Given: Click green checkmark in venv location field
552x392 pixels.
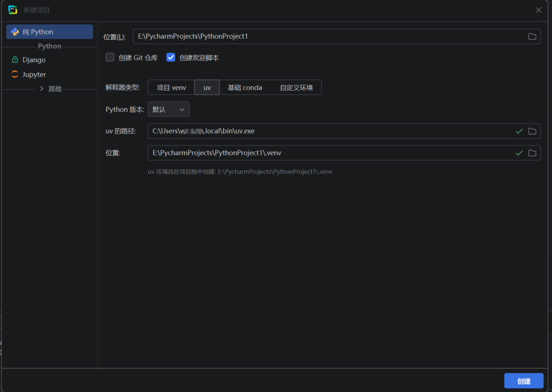Looking at the screenshot, I should [x=519, y=153].
